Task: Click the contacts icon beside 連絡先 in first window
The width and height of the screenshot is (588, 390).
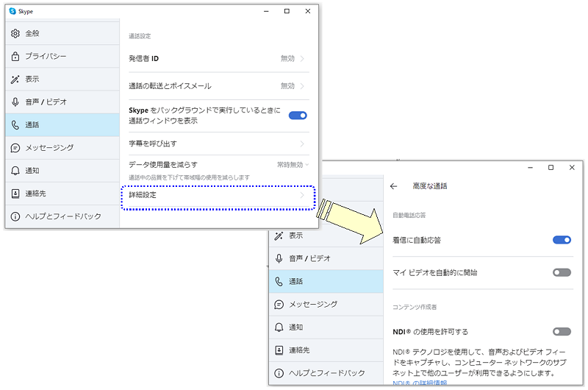Action: coord(15,194)
